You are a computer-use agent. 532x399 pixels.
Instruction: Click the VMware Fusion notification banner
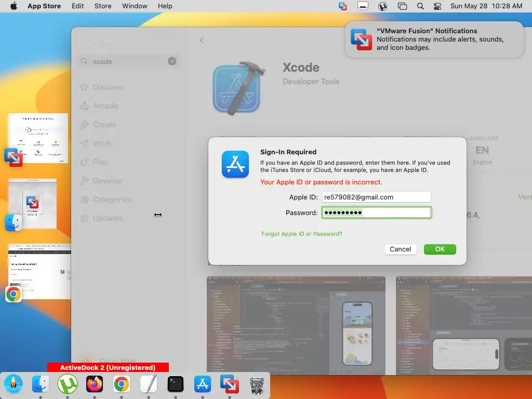[x=434, y=39]
